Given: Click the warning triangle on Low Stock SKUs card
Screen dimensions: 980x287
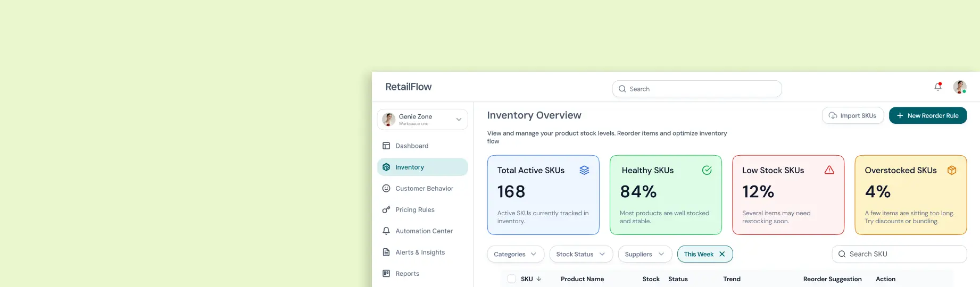Looking at the screenshot, I should (829, 170).
